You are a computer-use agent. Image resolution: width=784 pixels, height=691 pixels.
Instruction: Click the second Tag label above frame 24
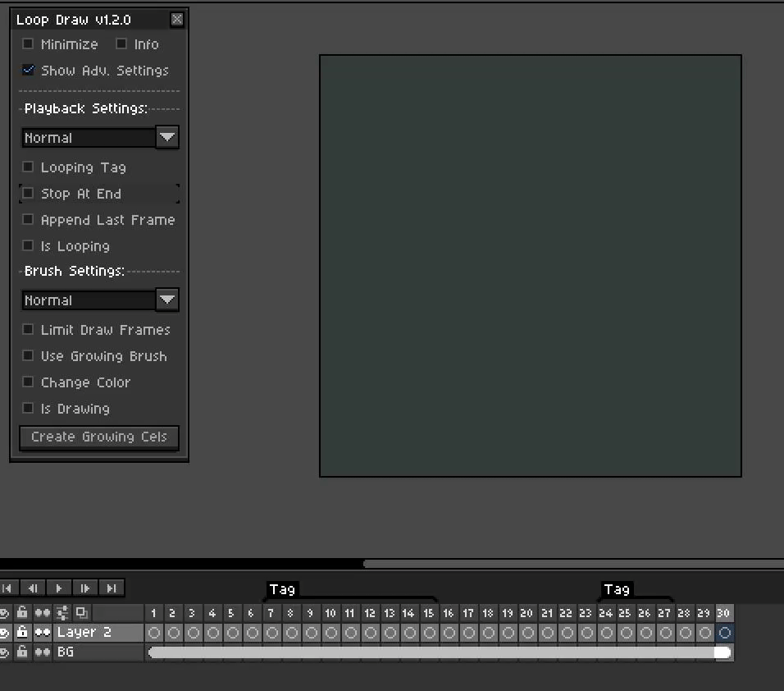pyautogui.click(x=617, y=589)
